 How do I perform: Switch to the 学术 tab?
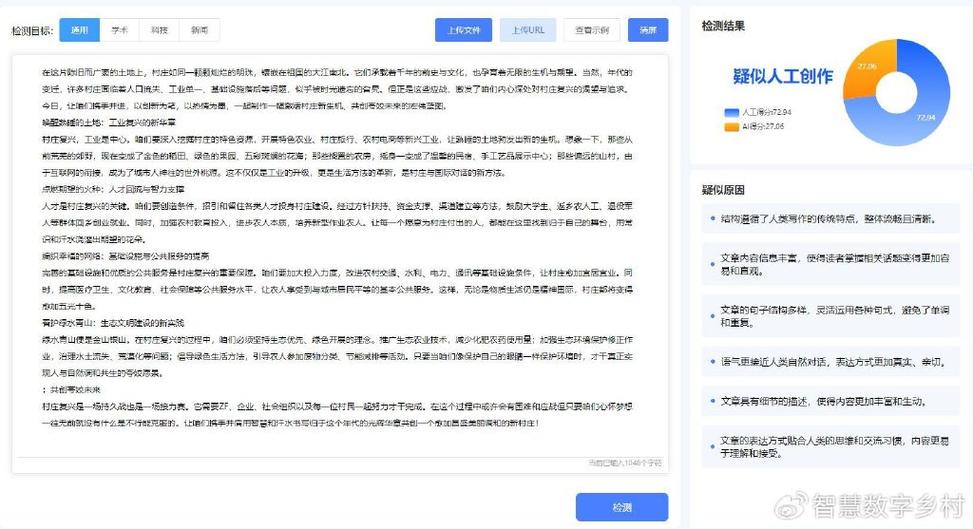click(x=120, y=30)
